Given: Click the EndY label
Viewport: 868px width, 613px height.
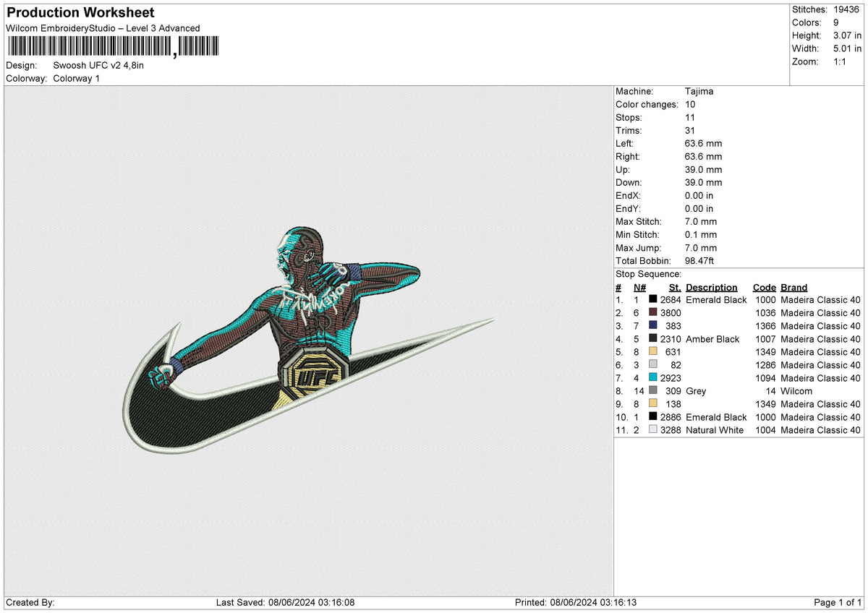Looking at the screenshot, I should coord(628,209).
